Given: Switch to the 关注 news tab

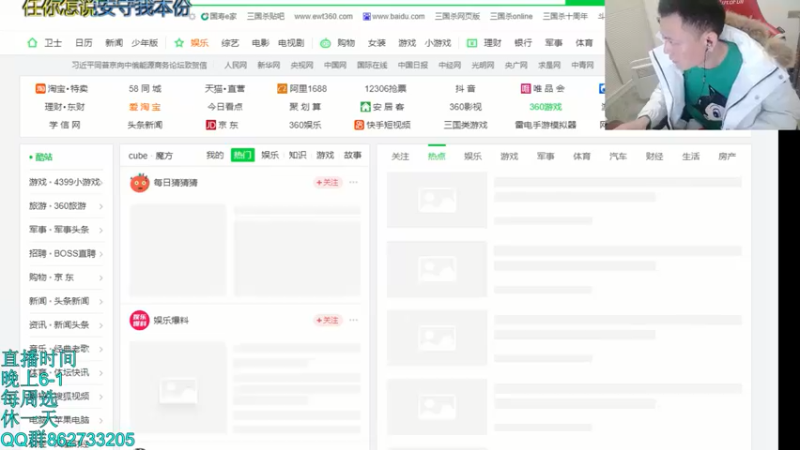Looking at the screenshot, I should point(400,156).
